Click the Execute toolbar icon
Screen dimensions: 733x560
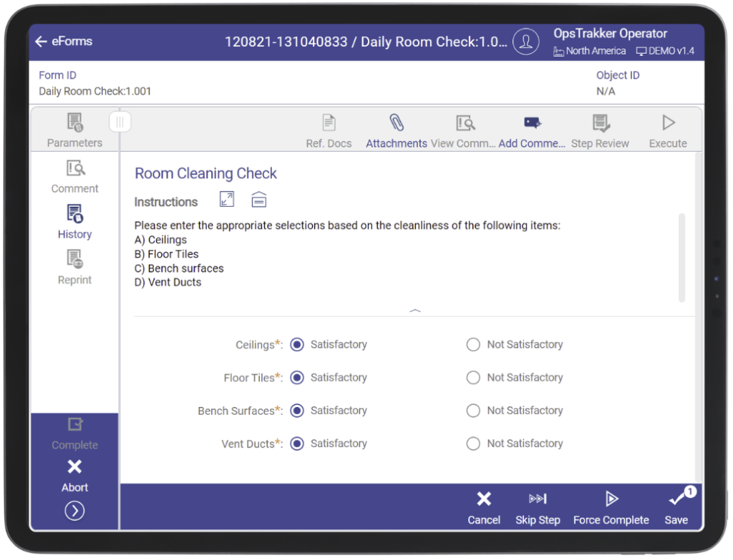(667, 129)
